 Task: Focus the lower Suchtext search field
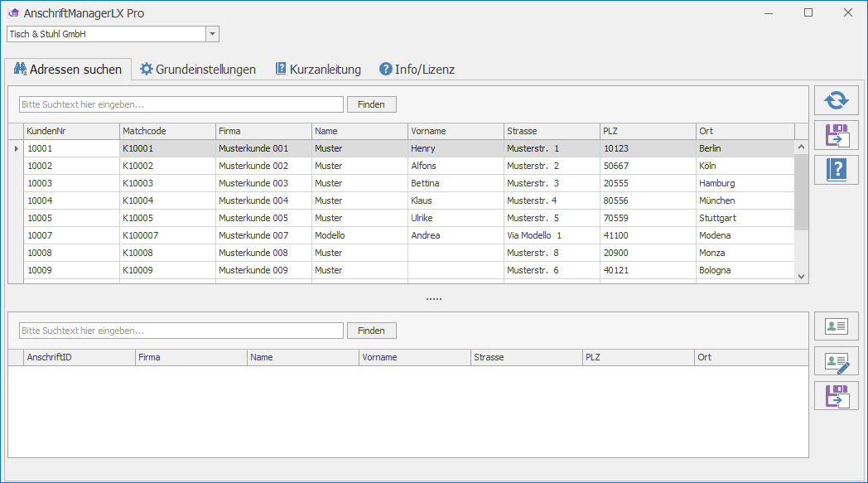[x=181, y=331]
